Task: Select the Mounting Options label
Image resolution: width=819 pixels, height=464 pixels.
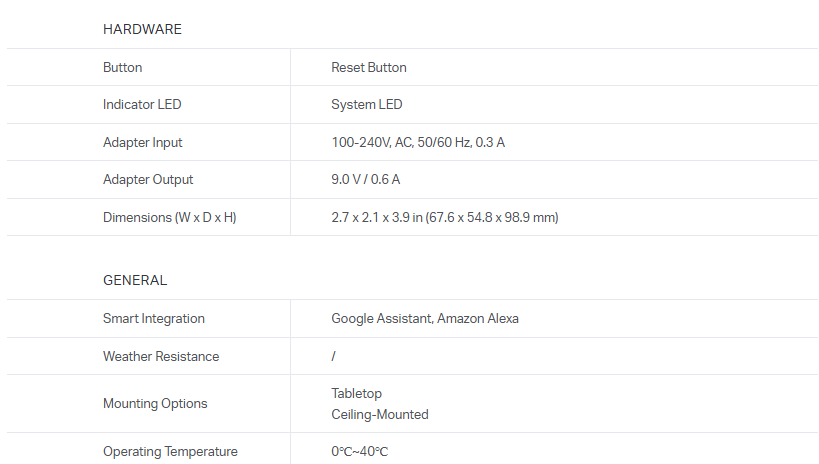Action: click(x=155, y=404)
